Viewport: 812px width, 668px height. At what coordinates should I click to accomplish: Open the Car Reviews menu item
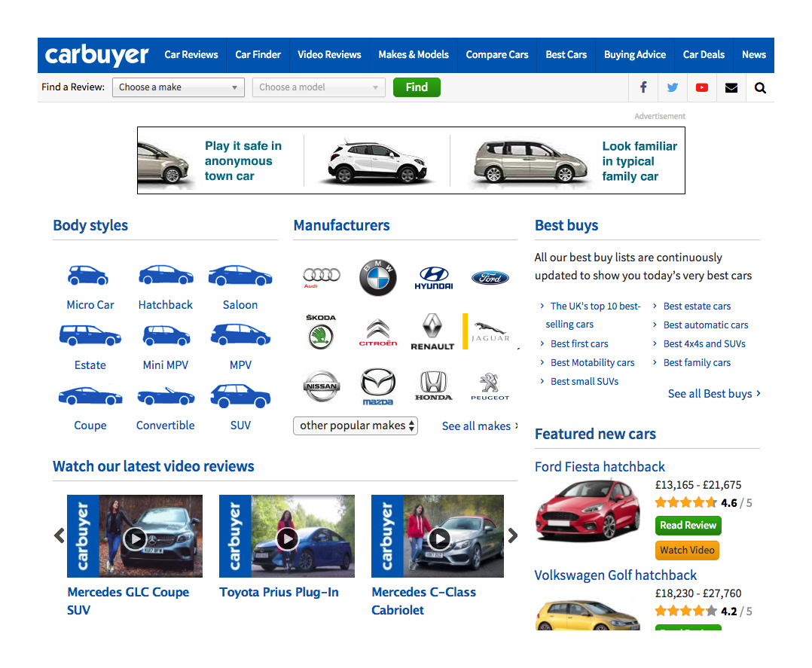(191, 55)
